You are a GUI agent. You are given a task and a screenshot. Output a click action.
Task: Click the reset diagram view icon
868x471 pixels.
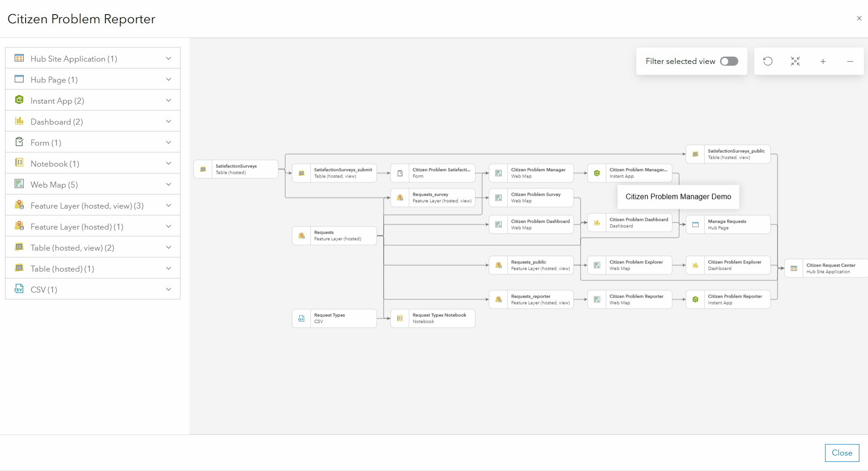(768, 61)
